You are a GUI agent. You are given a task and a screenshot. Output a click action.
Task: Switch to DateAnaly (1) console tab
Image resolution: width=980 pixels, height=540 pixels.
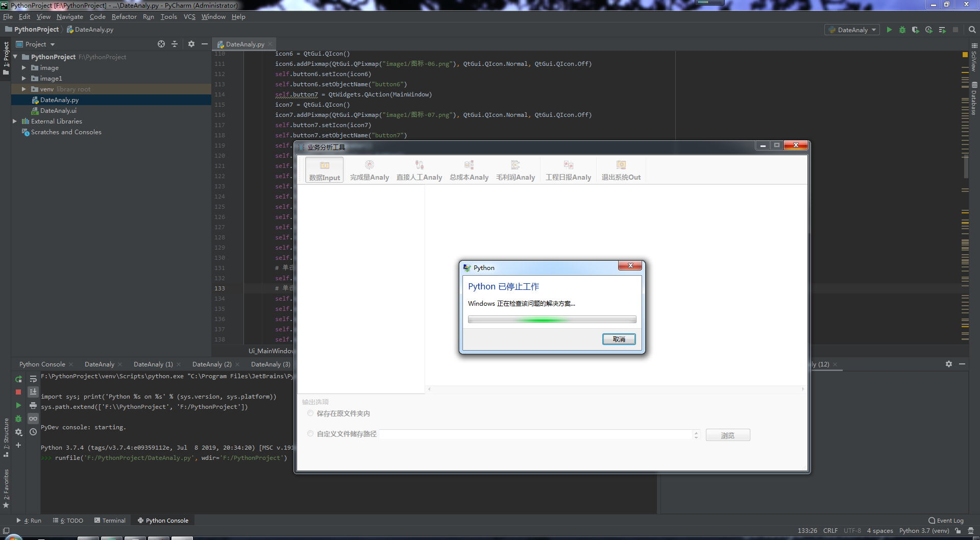pos(153,364)
